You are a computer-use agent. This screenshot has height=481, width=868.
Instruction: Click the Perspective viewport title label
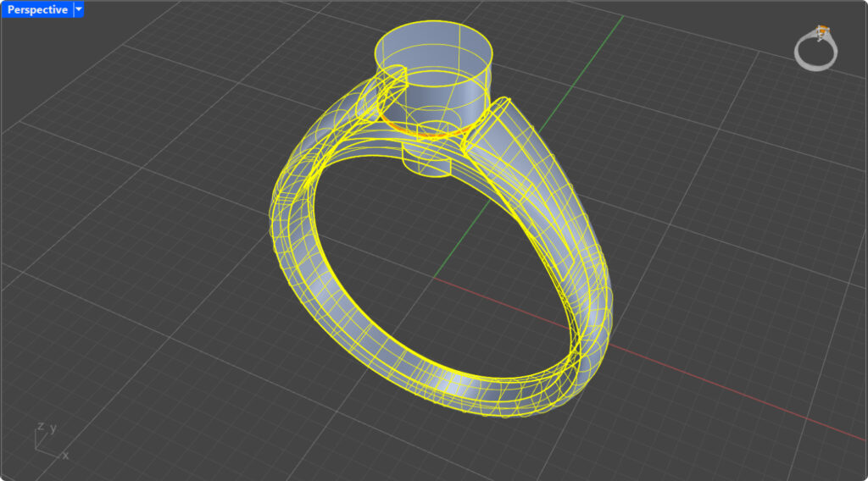point(36,9)
